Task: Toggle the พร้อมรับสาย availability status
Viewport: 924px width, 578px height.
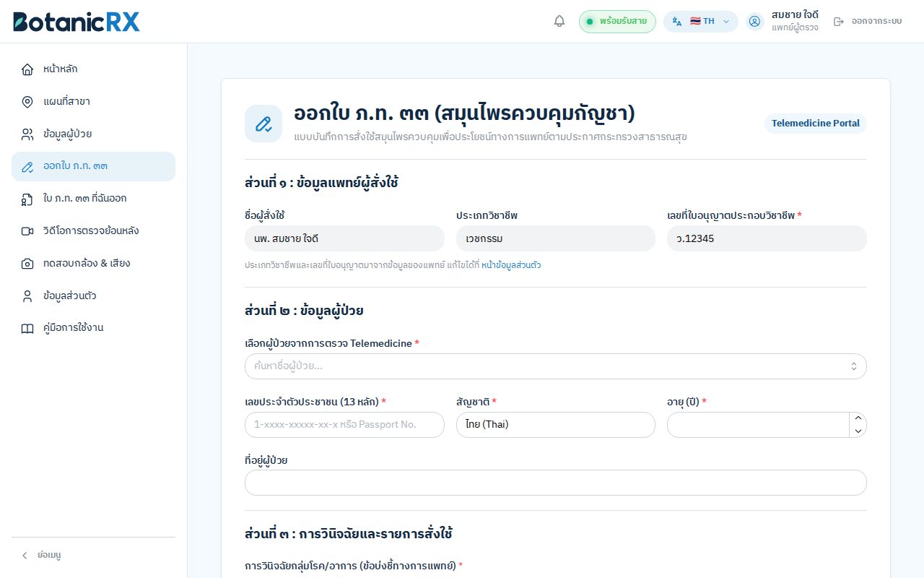Action: click(x=617, y=22)
